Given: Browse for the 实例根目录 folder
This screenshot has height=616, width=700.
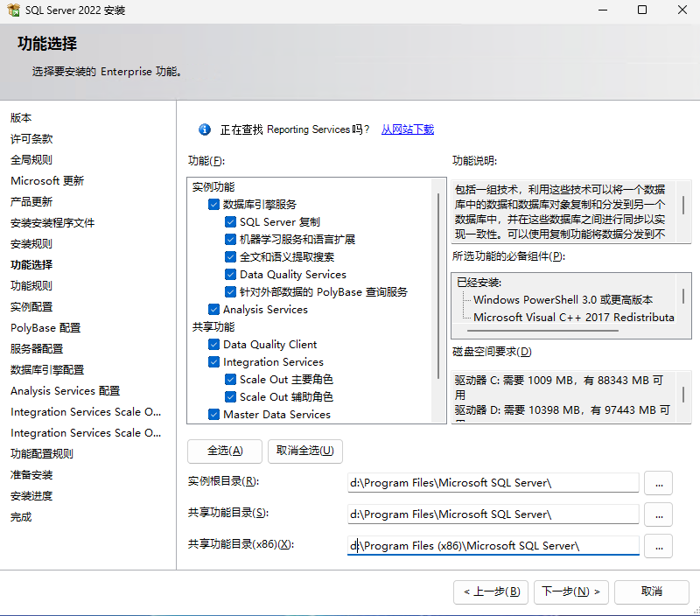Looking at the screenshot, I should pos(659,483).
